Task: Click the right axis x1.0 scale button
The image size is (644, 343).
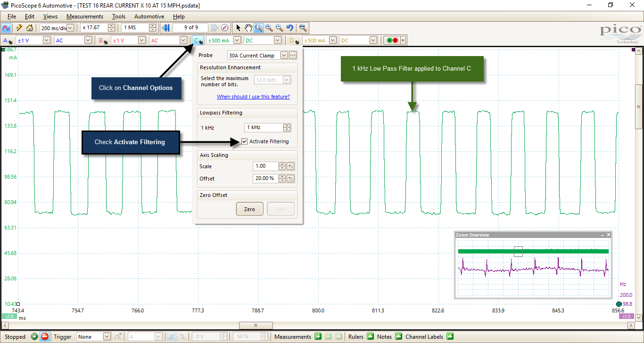Action: pyautogui.click(x=627, y=317)
